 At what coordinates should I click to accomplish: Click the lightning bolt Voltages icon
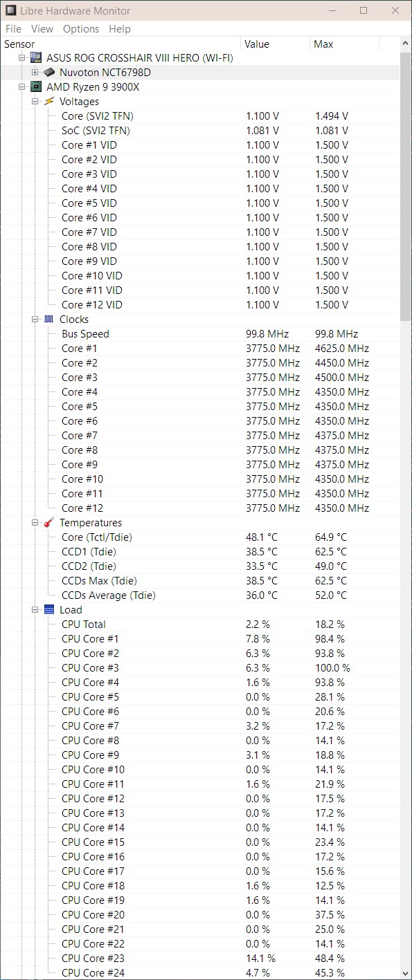(x=47, y=101)
